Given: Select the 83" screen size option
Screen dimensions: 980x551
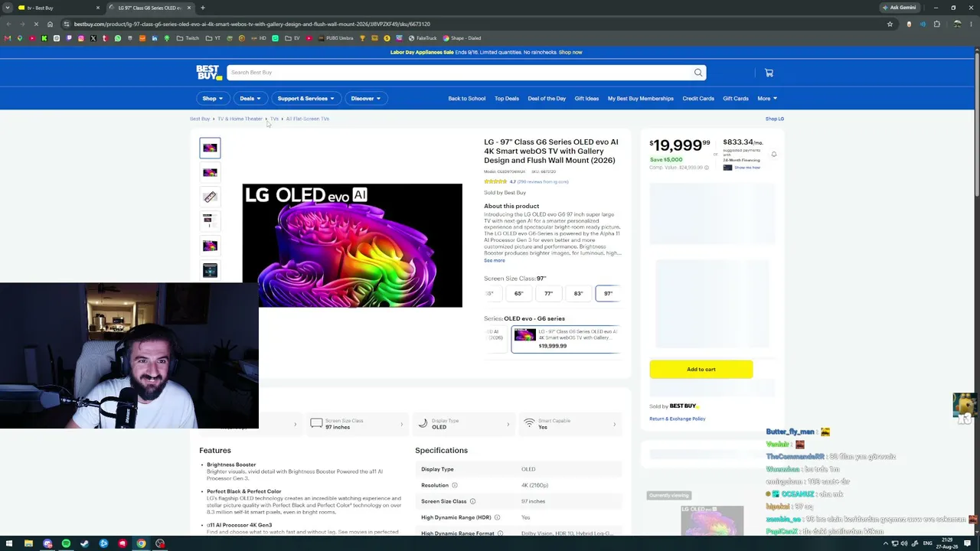Looking at the screenshot, I should pos(579,294).
